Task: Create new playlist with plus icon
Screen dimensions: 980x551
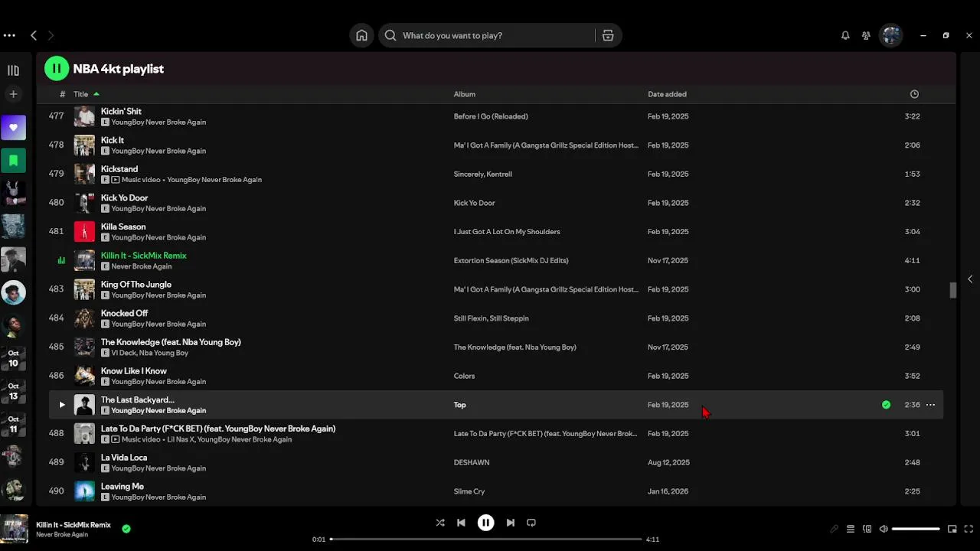Action: coord(13,94)
